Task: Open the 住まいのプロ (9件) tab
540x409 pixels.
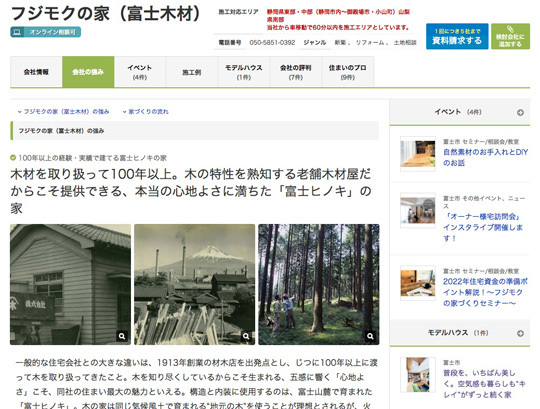Action: pos(348,72)
